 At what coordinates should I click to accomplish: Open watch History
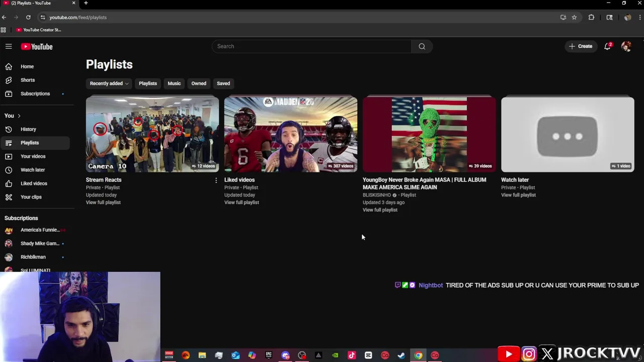pos(28,129)
